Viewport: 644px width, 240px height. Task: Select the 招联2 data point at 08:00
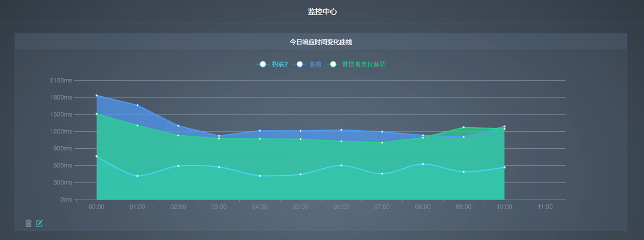[x=423, y=164]
